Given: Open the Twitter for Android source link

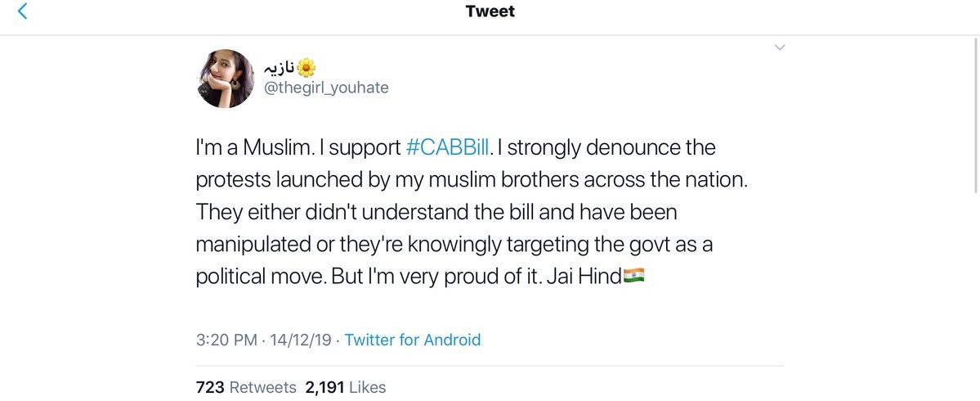Looking at the screenshot, I should pos(413,340).
